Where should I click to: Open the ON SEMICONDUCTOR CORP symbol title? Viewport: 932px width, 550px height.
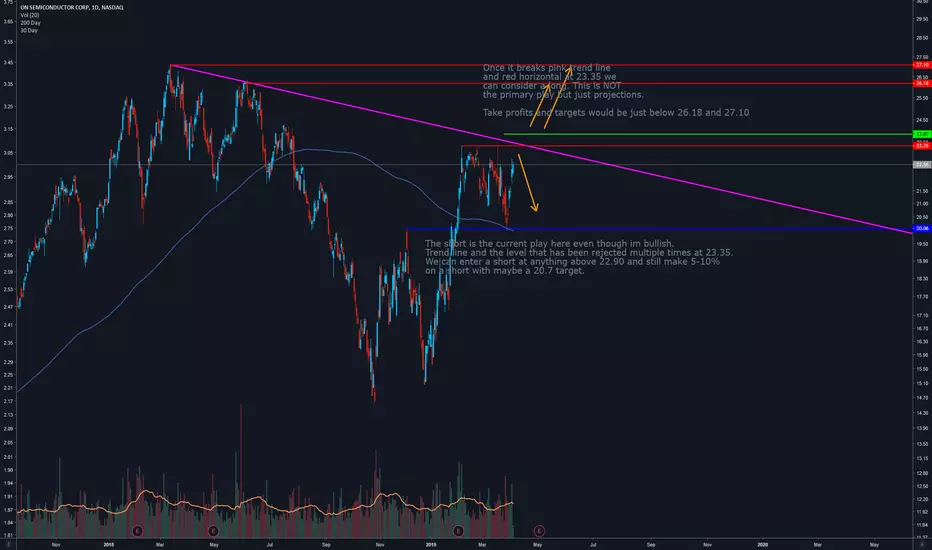(72, 8)
